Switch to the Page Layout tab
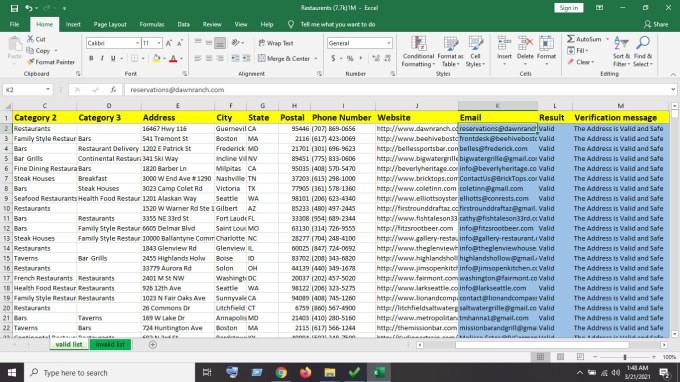 click(x=110, y=24)
